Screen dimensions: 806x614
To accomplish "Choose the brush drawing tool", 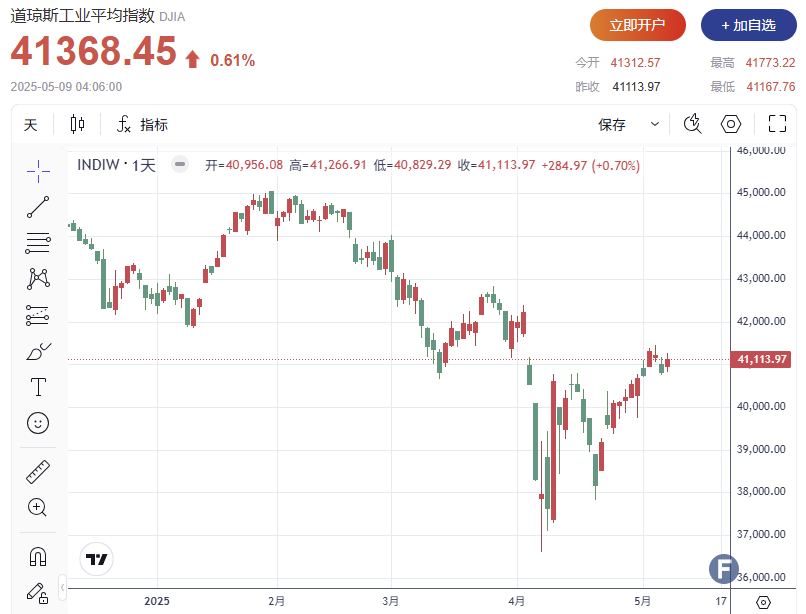I will [x=38, y=351].
